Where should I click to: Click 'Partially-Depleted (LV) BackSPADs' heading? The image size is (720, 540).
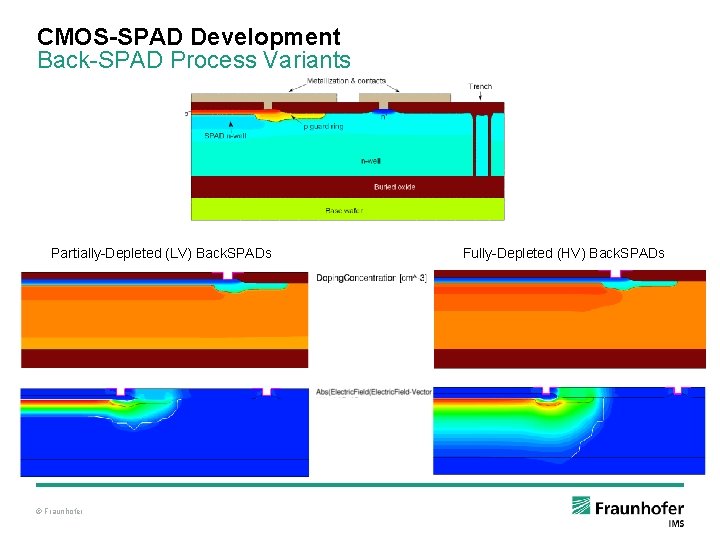(161, 253)
